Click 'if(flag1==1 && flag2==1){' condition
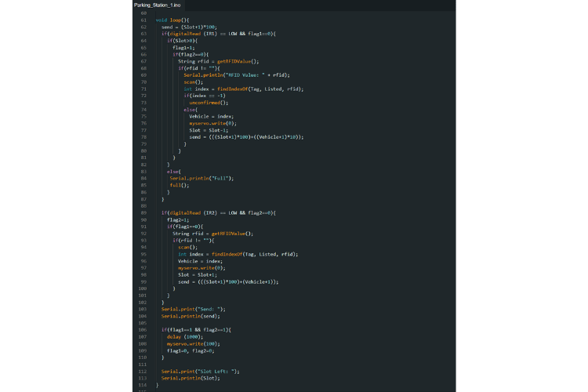Image resolution: width=588 pixels, height=392 pixels. (197, 330)
